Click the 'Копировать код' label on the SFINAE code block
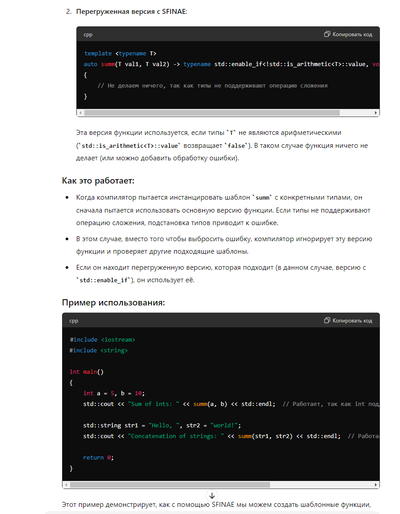Screen dimensions: 400x514 click(352, 34)
